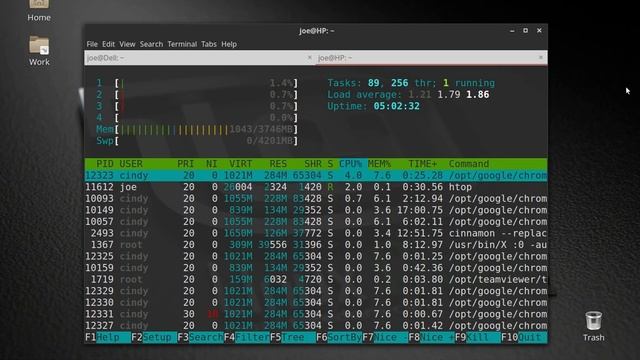Open the Terminal menu
Image resolution: width=640 pixels, height=360 pixels.
182,44
